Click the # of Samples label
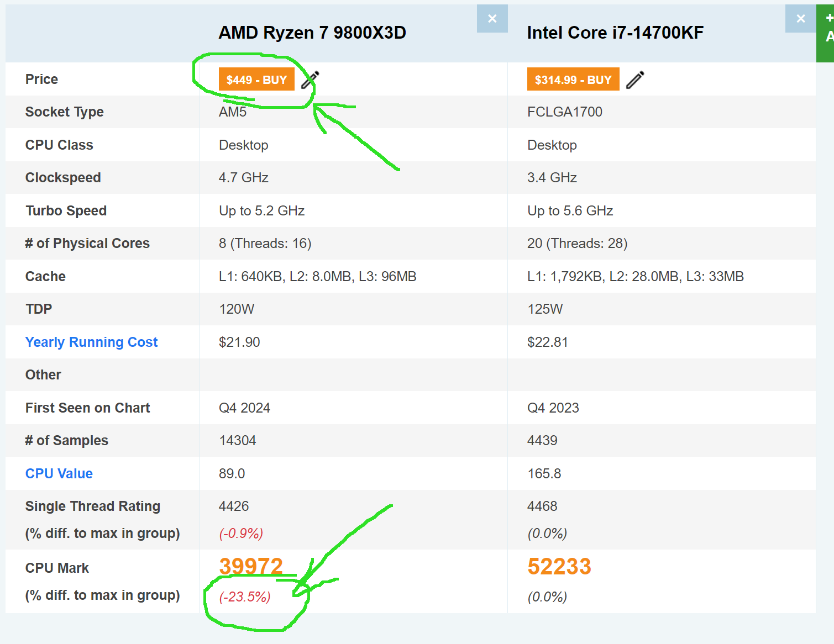This screenshot has height=644, width=834. (67, 440)
